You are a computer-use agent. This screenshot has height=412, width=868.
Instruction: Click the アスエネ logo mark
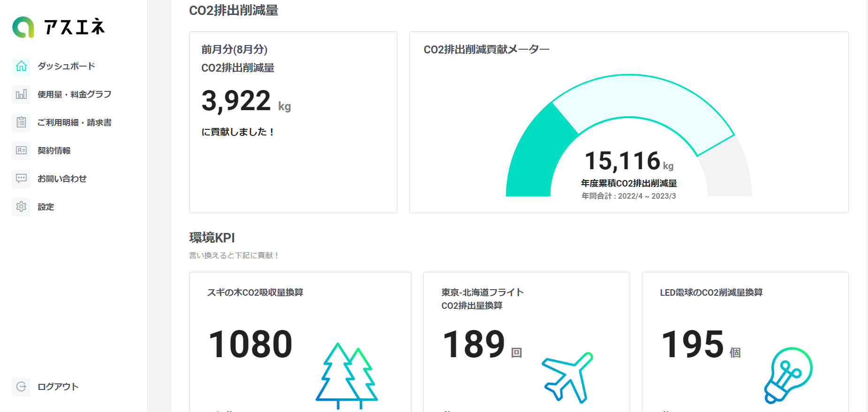coord(23,27)
